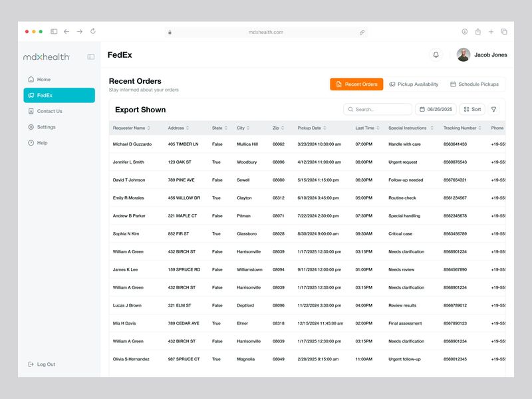
Task: Toggle sorting on the Zip column
Action: click(281, 126)
